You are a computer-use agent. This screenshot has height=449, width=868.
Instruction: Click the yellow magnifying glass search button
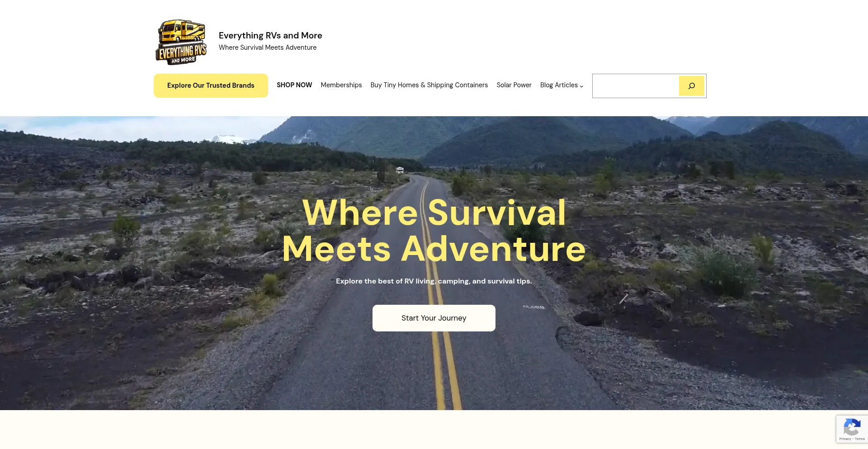tap(691, 86)
